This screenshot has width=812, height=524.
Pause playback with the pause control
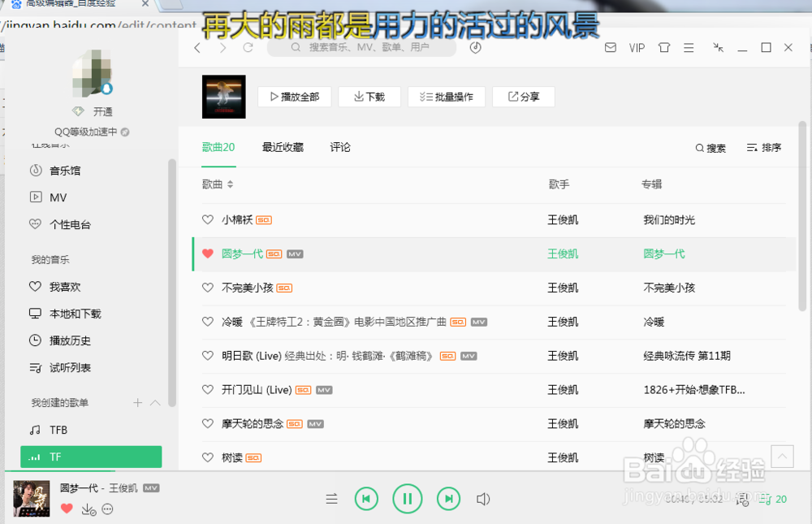coord(408,499)
